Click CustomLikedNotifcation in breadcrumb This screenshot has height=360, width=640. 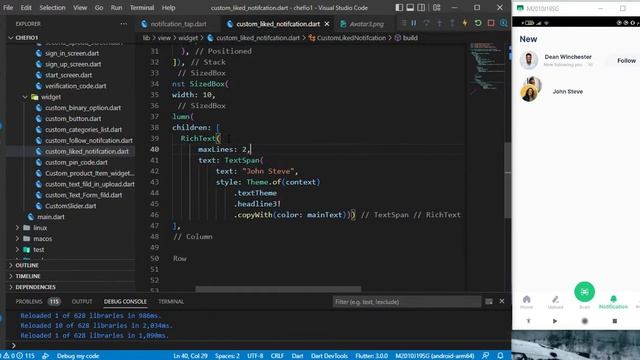click(x=351, y=38)
